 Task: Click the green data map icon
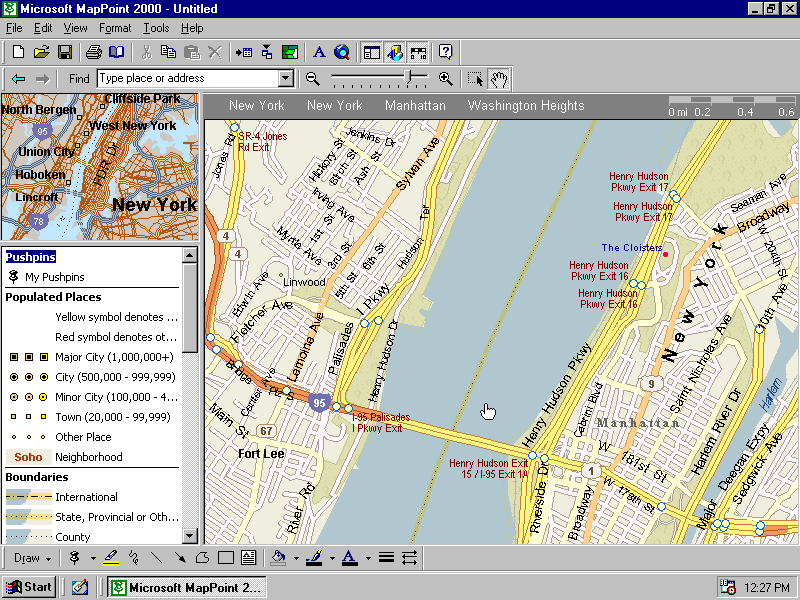coord(289,52)
